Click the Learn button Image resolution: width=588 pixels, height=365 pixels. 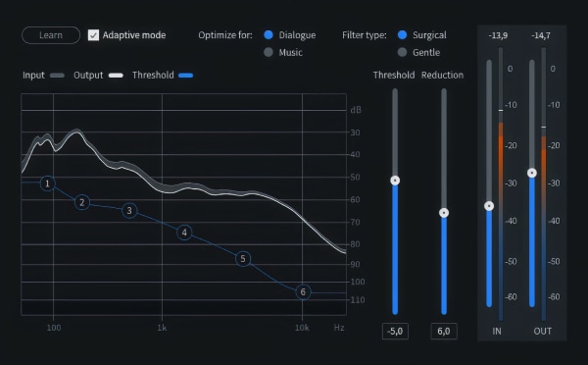51,35
